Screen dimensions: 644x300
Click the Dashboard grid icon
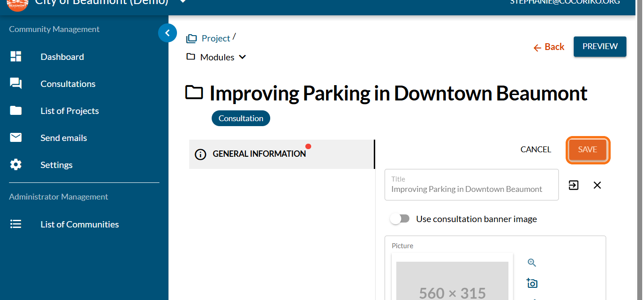16,57
